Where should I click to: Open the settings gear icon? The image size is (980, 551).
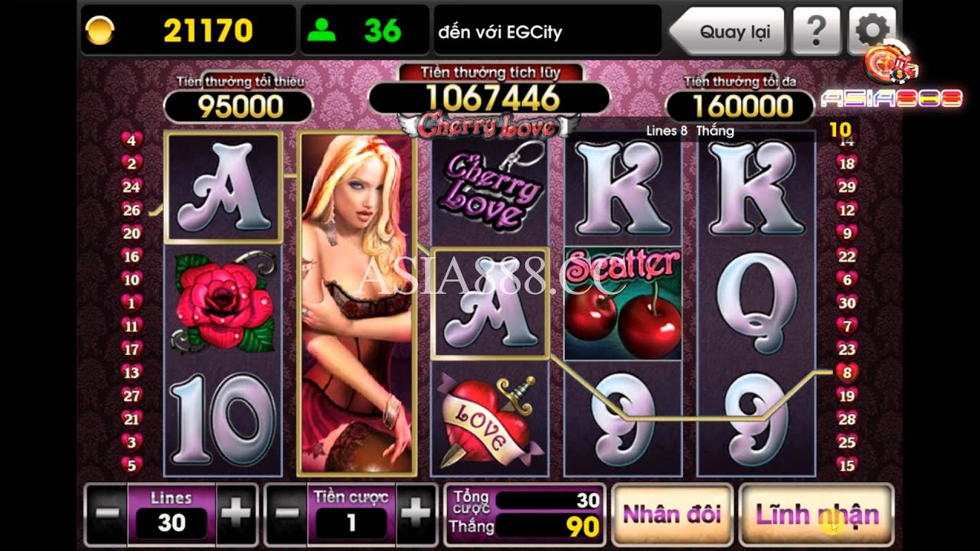[x=872, y=31]
